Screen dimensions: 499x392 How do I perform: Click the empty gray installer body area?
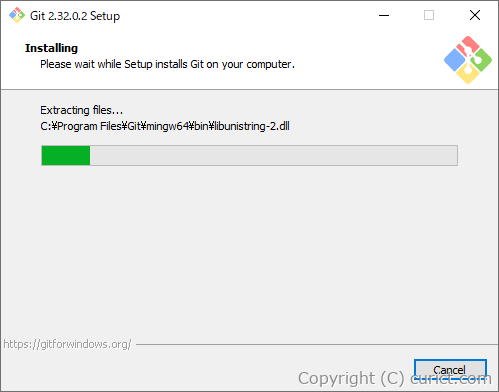tap(249, 250)
